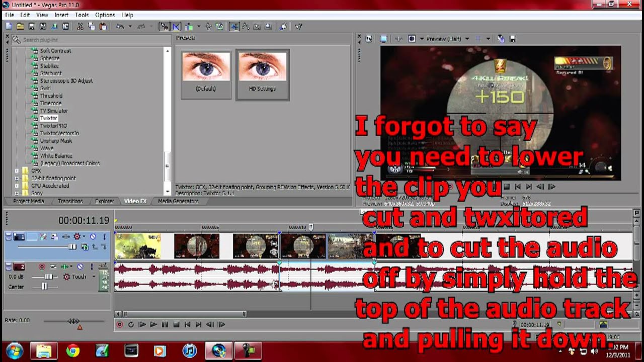
Task: Open the Tools menu
Action: [82, 15]
